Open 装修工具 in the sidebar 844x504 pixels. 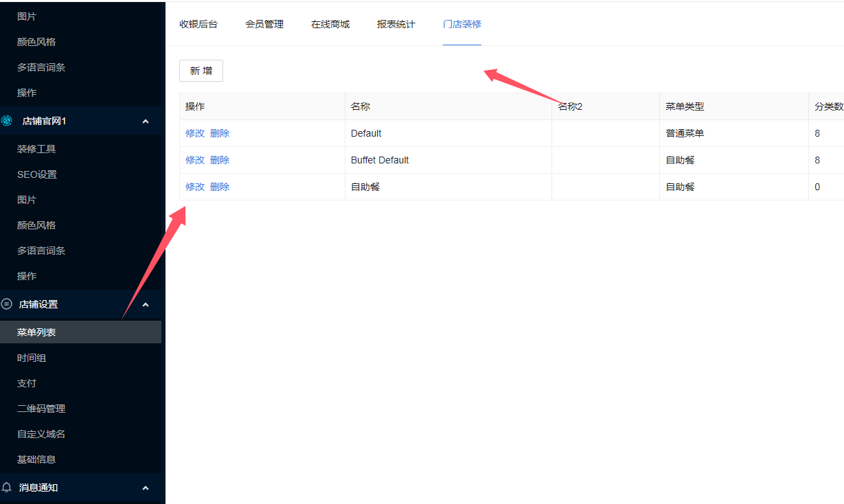[x=36, y=149]
